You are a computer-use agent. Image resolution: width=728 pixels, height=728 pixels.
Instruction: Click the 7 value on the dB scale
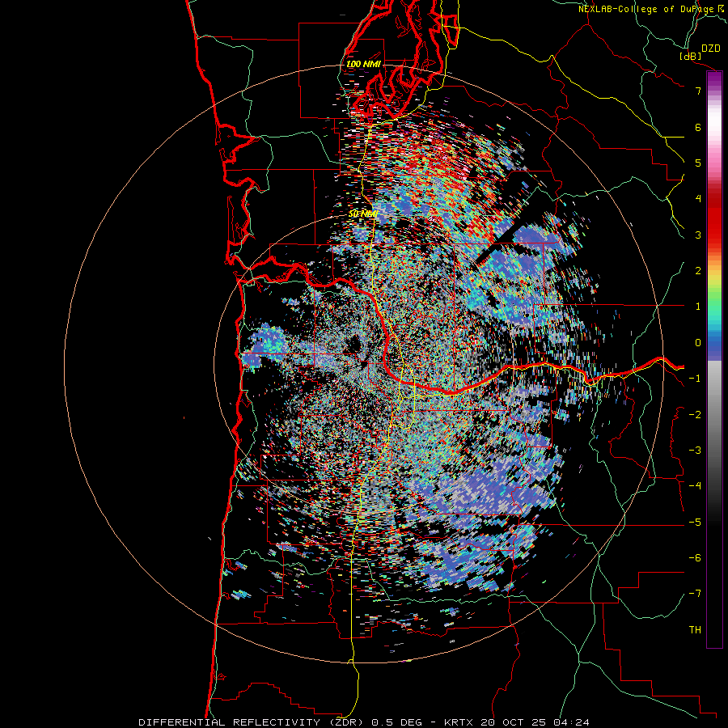point(698,91)
